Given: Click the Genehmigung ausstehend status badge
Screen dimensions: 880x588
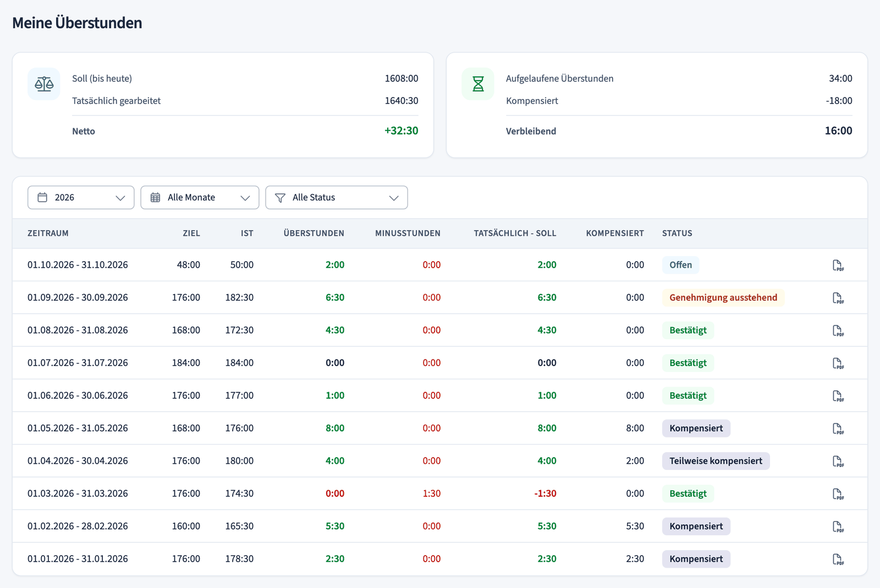Looking at the screenshot, I should coord(723,297).
